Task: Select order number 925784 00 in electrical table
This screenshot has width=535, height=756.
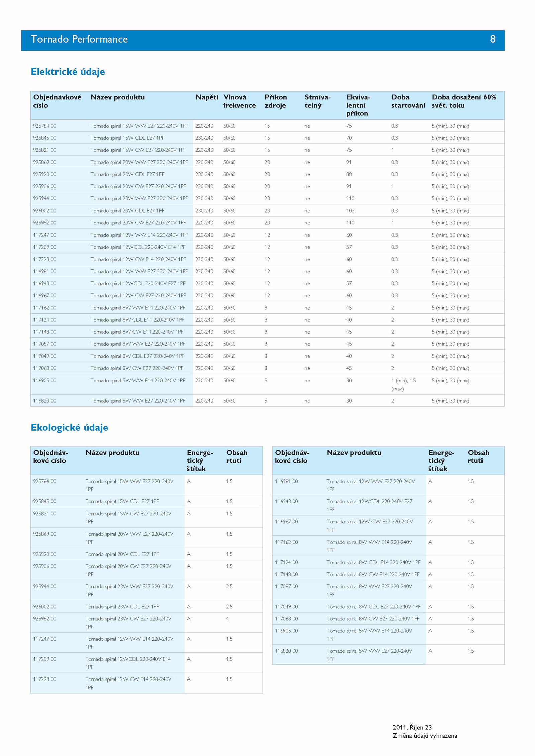Action: (44, 126)
